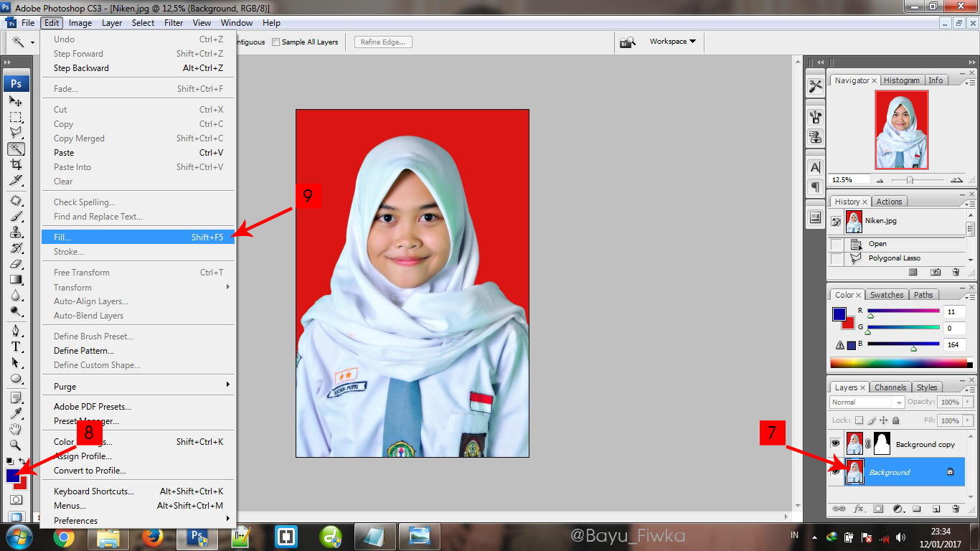This screenshot has width=980, height=551.
Task: Choose Fill... from the Edit menu
Action: (62, 237)
